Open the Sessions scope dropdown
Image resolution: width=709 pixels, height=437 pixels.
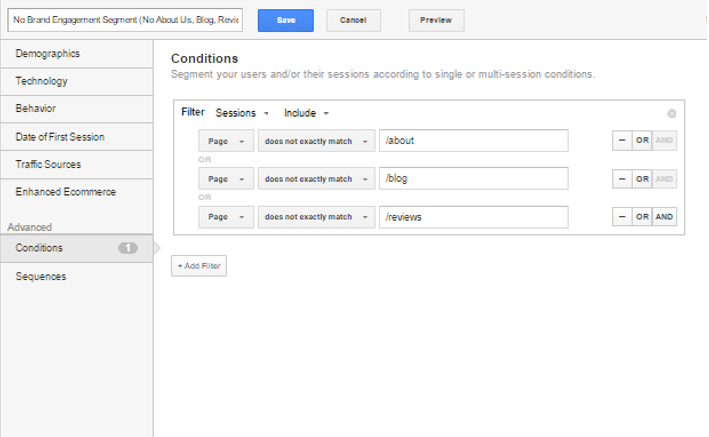tap(242, 113)
